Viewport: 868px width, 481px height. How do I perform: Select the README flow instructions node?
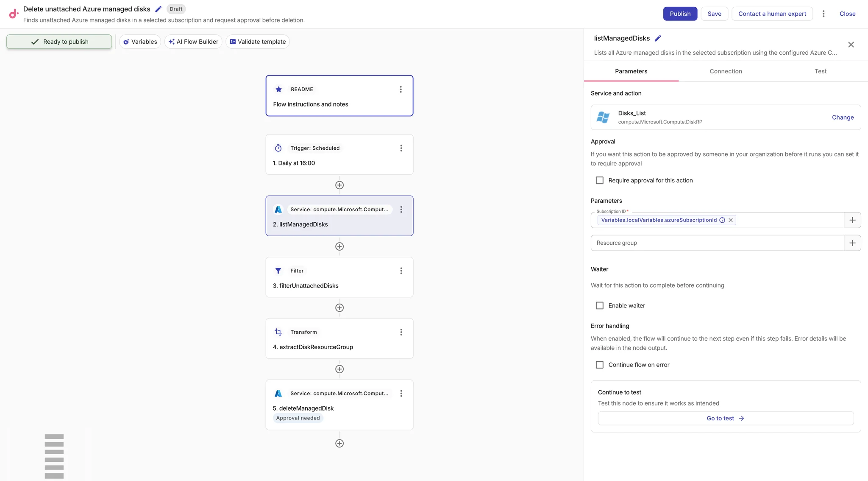click(x=339, y=96)
